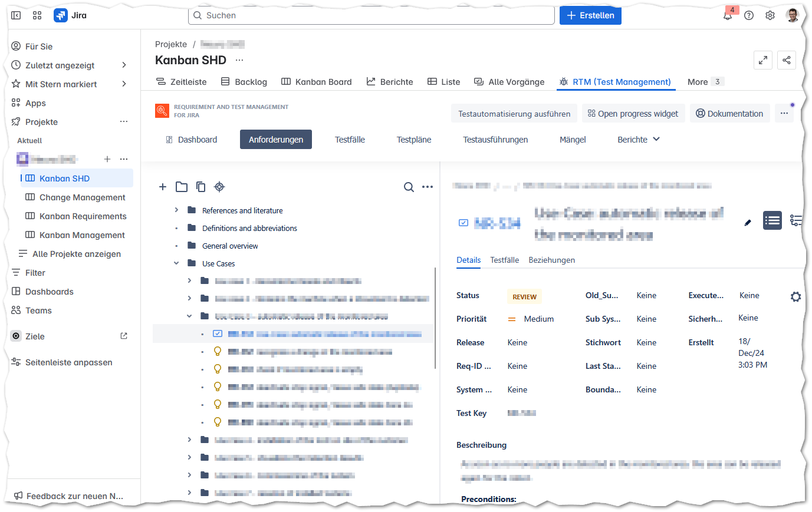Open notifications bell with badge 4
The height and width of the screenshot is (512, 812).
click(728, 15)
